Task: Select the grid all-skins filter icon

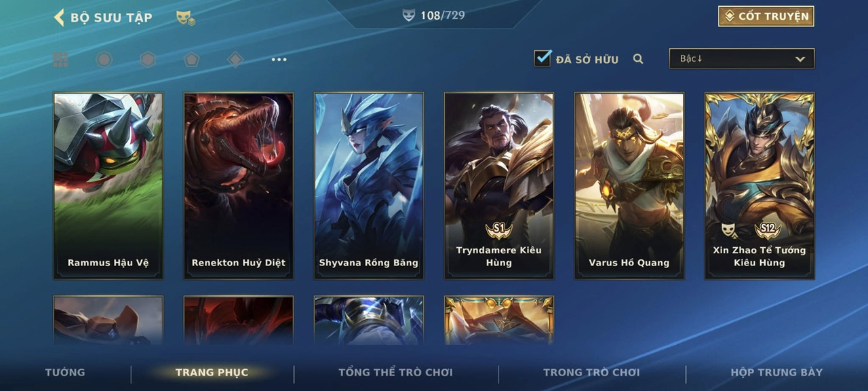Action: (60, 60)
